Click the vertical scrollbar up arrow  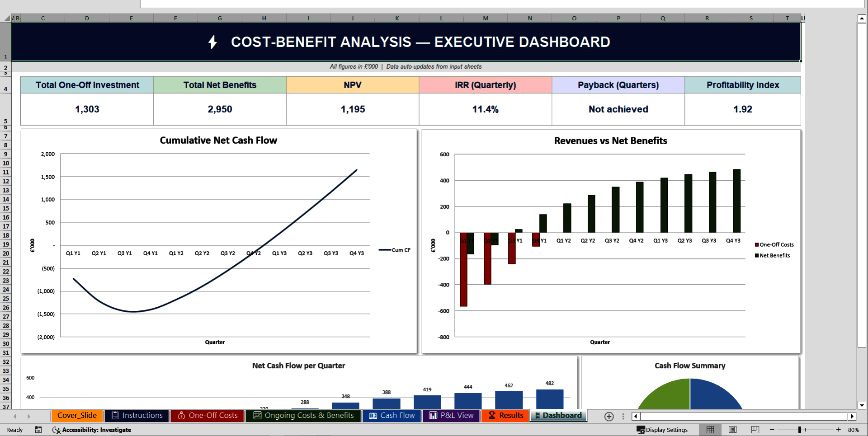pyautogui.click(x=862, y=19)
